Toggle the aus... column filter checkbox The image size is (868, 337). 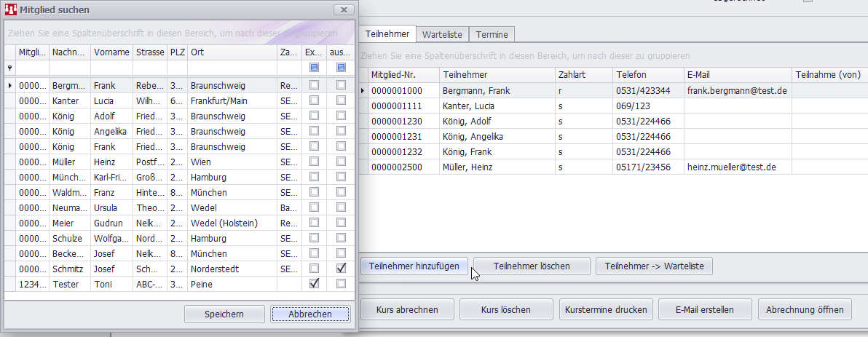click(341, 68)
